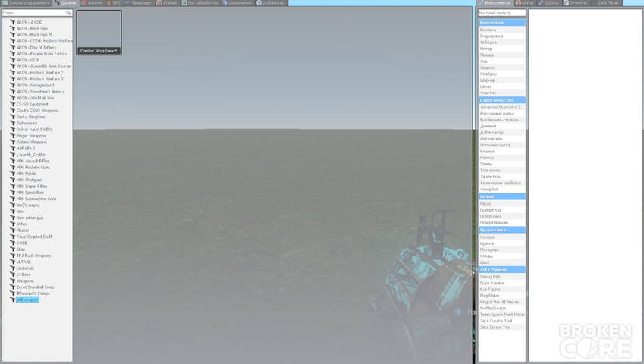
Task: Click the gun icon next to Undertale
Action: (x=12, y=268)
